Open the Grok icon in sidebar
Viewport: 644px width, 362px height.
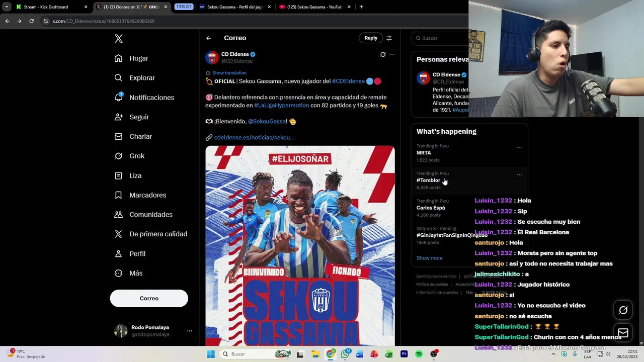(118, 156)
